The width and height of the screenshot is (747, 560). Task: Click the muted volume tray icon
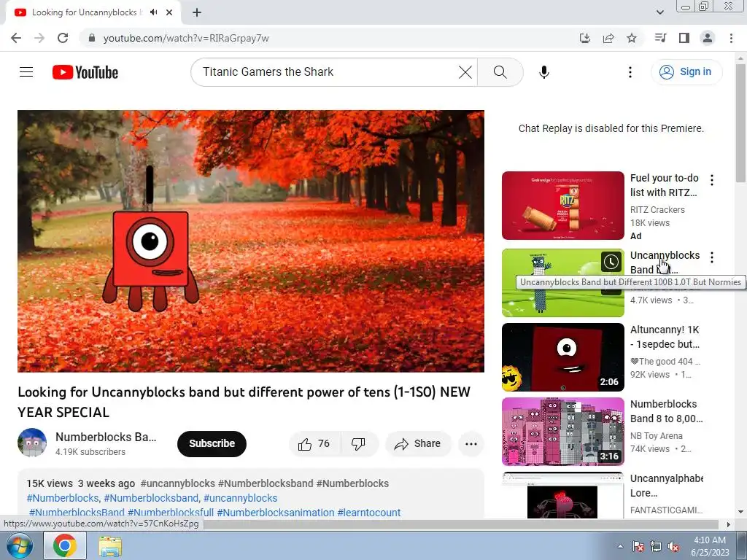(674, 547)
